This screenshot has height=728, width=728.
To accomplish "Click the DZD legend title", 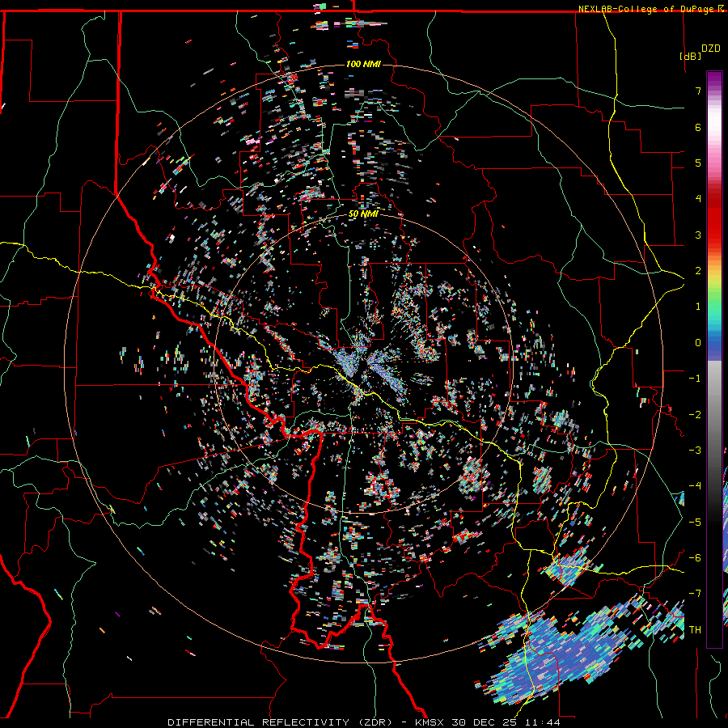I will pos(710,48).
